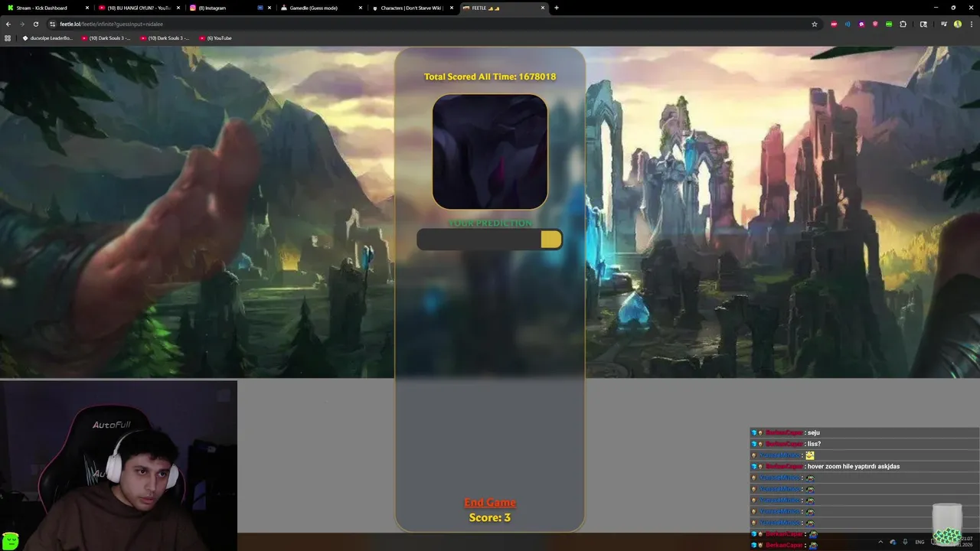
Task: Click 'hover zoom hile yaptırdı askjdas' message
Action: 854,466
